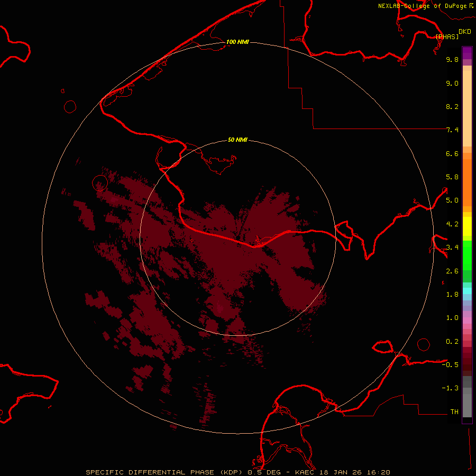Pick the cyan segment of the color bar
Screen dimensions: 476x476
coord(467,291)
